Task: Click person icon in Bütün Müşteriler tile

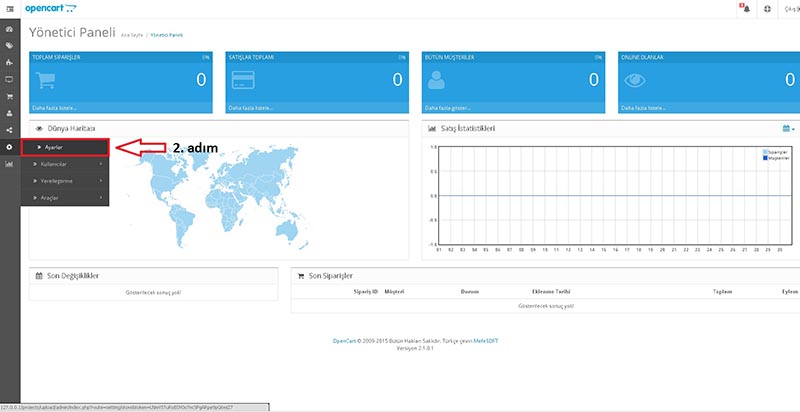Action: pyautogui.click(x=436, y=80)
